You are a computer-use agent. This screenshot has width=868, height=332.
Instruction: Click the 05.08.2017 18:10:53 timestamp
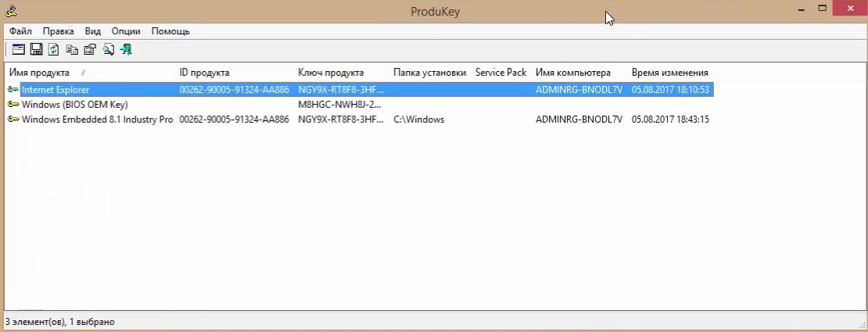(x=670, y=90)
